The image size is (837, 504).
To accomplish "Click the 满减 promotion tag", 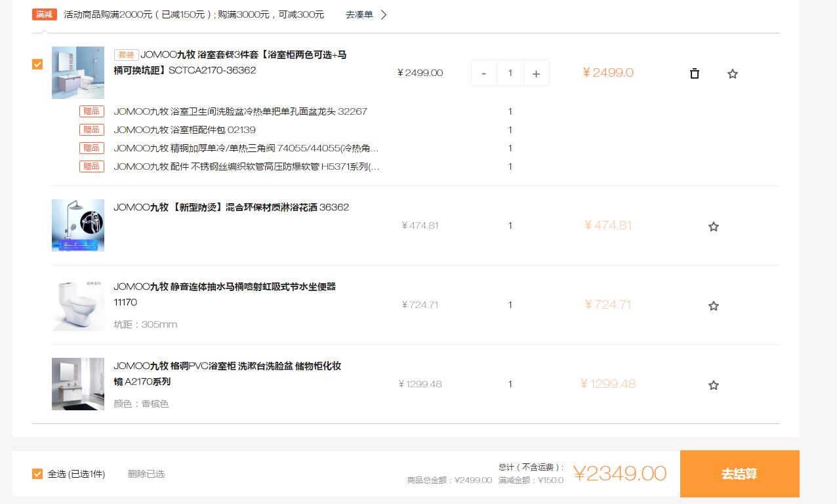I will click(x=45, y=14).
